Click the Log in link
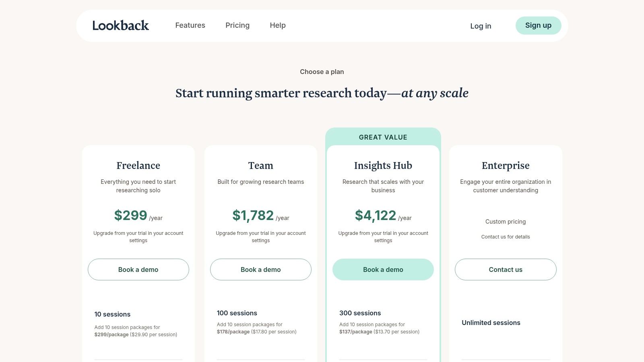Viewport: 644px width, 362px height. coord(481,26)
